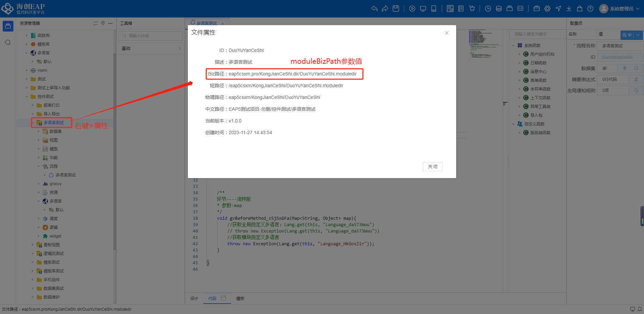The image size is (644, 314).
Task: Click the sidebar search magnifier icon
Action: point(8,42)
